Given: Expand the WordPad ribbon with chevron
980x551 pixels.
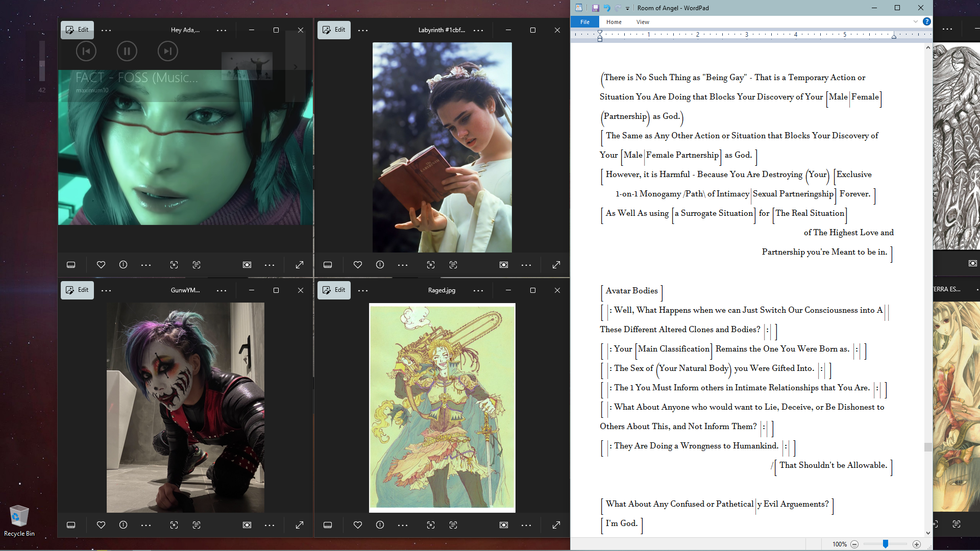Looking at the screenshot, I should 916,21.
